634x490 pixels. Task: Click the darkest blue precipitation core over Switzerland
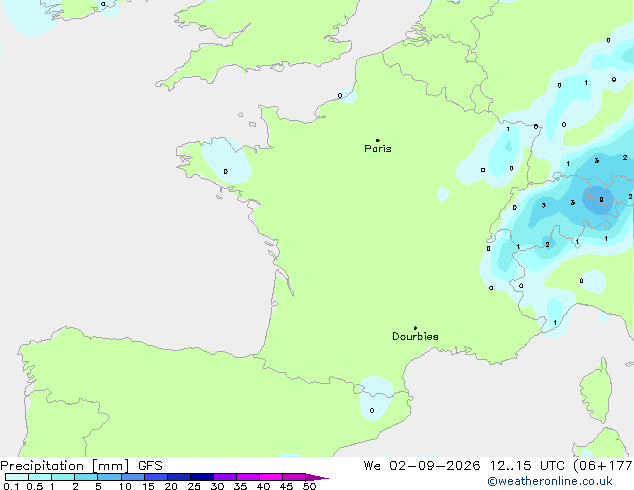(x=599, y=200)
